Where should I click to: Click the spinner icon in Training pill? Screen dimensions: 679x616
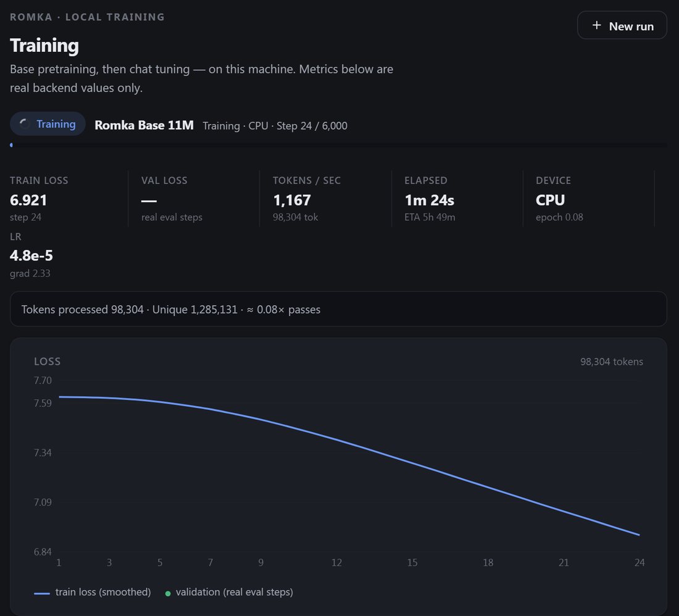click(x=24, y=124)
